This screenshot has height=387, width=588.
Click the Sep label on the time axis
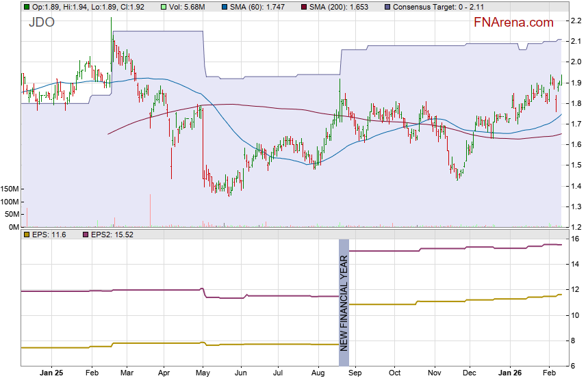click(356, 374)
